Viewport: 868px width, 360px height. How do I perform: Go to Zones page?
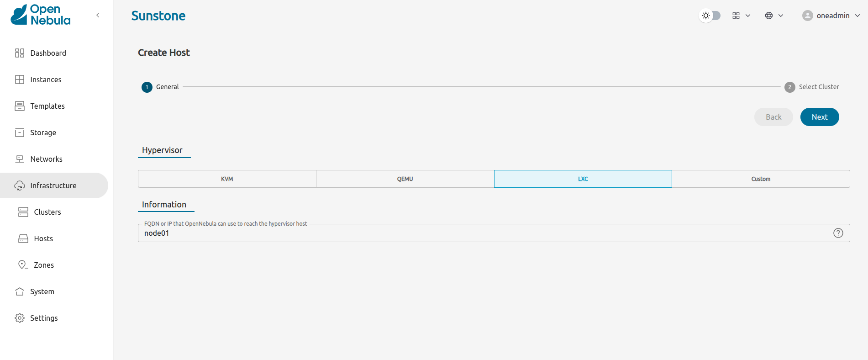click(x=54, y=265)
